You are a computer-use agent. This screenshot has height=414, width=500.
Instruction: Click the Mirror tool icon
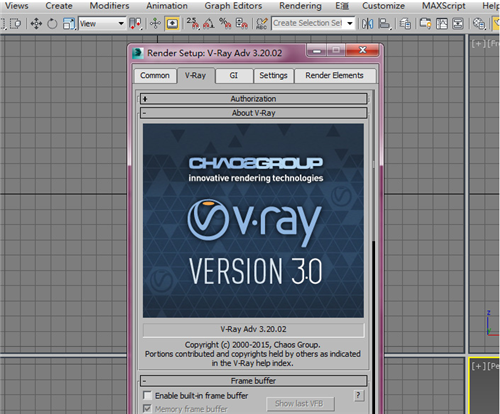[x=367, y=24]
